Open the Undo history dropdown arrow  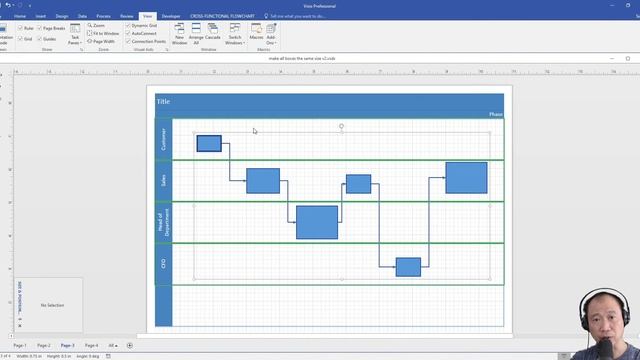(13, 5)
